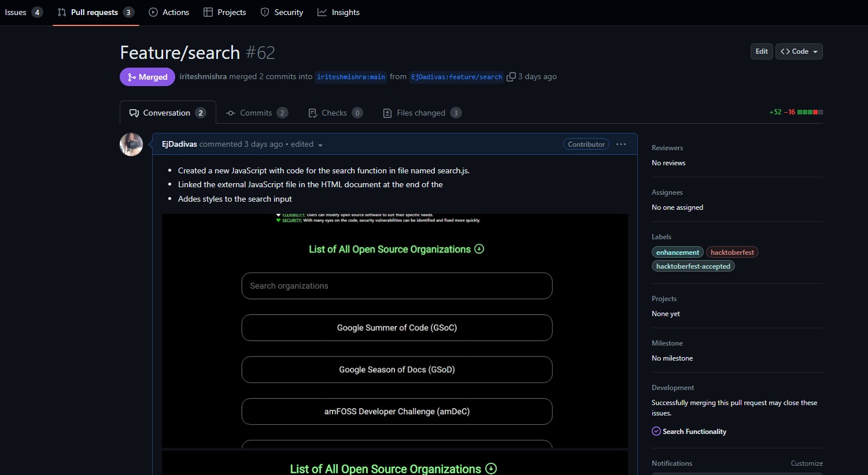Click the Checks tab checklist icon
Screen dimensions: 868x475
tap(313, 113)
